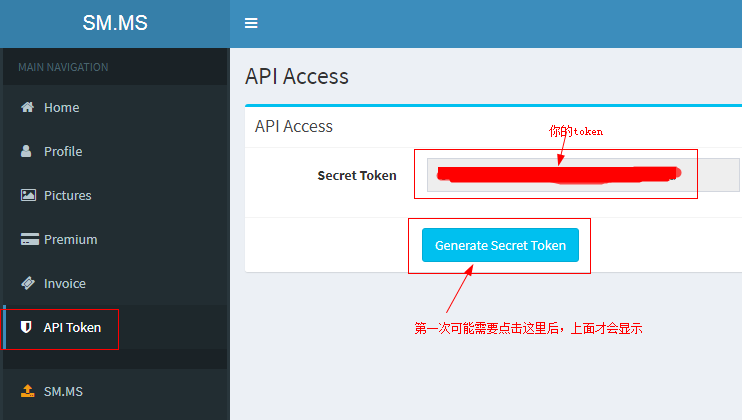Toggle sidebar with hamburger menu icon
742x420 pixels.
(x=251, y=23)
